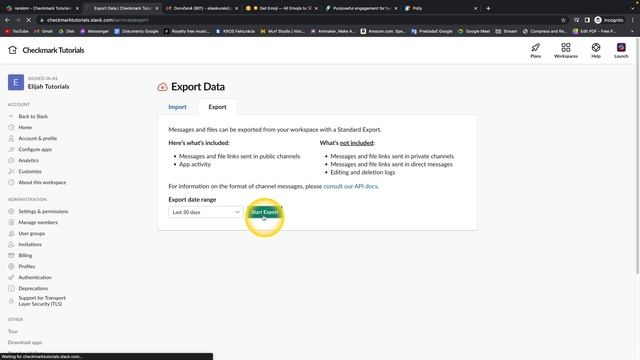640x360 pixels.
Task: Switch to the Import tab
Action: tap(177, 107)
